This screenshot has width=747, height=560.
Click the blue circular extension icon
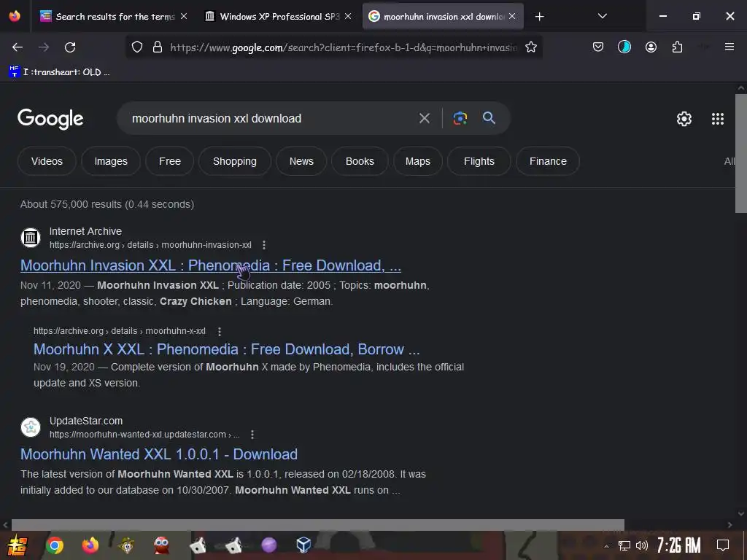point(624,47)
